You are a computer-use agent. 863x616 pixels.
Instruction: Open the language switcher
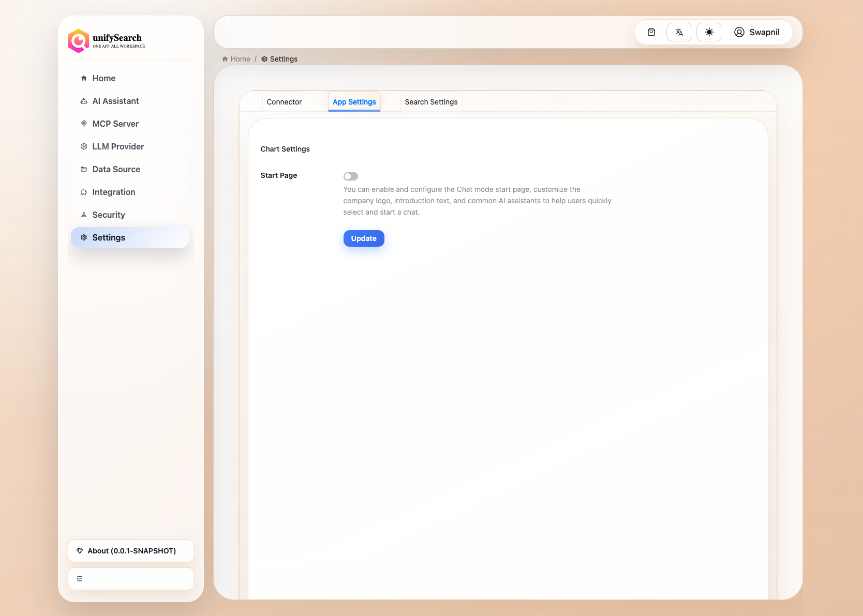click(679, 32)
